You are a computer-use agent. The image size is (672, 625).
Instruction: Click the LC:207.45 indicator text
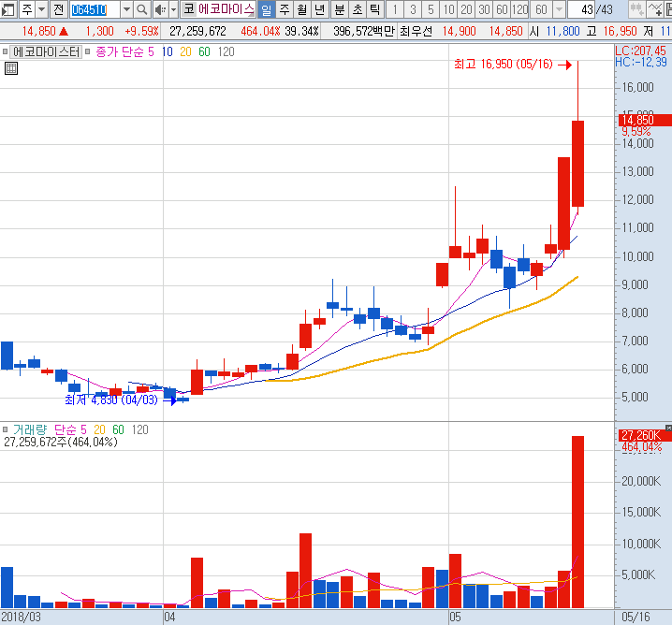pyautogui.click(x=641, y=51)
